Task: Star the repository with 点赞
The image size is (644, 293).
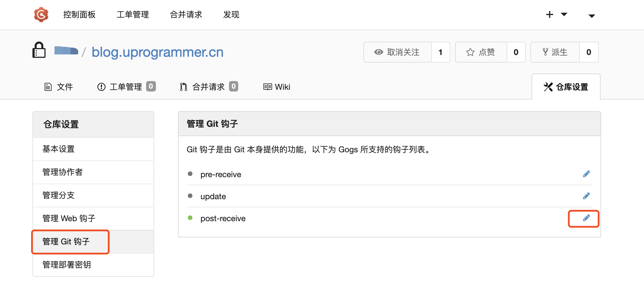Action: pos(481,52)
